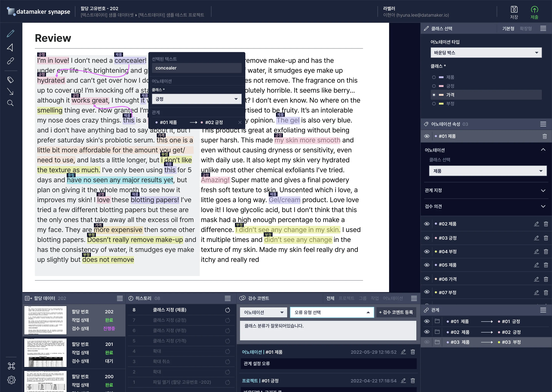Open the 오류 유형 선택 dropdown
552x392 pixels.
coord(332,312)
